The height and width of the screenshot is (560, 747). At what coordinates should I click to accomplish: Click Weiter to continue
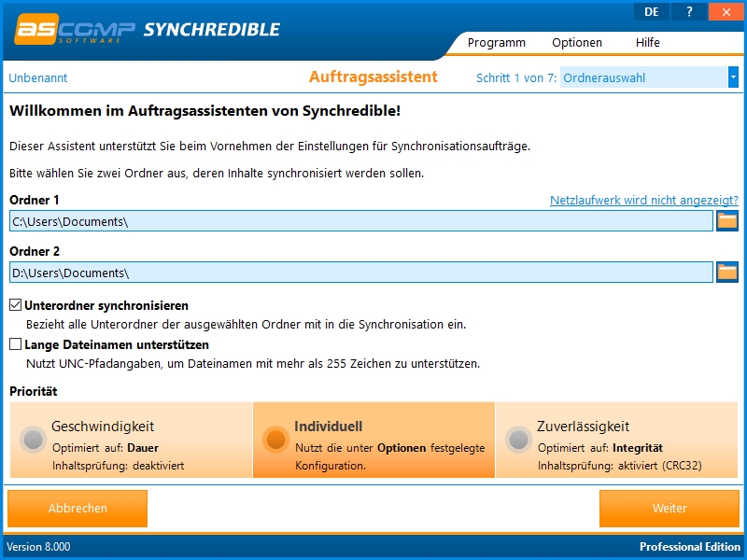tap(669, 508)
